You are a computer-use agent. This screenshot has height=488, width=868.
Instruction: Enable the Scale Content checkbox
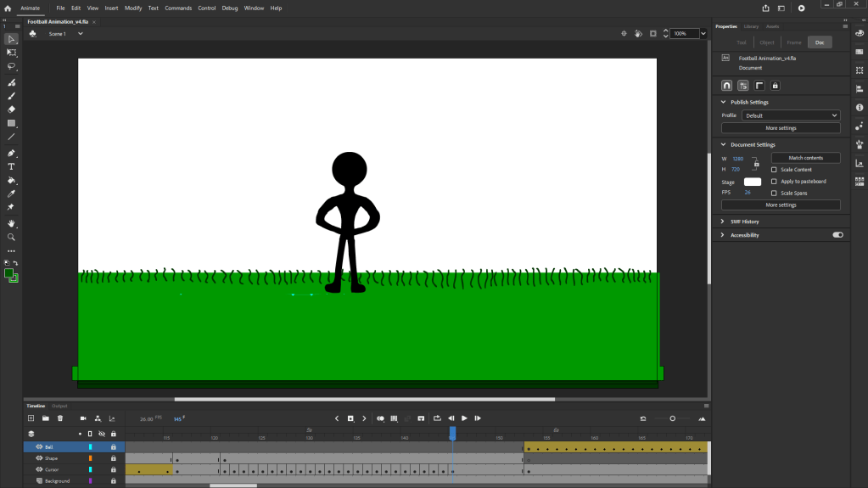[774, 170]
